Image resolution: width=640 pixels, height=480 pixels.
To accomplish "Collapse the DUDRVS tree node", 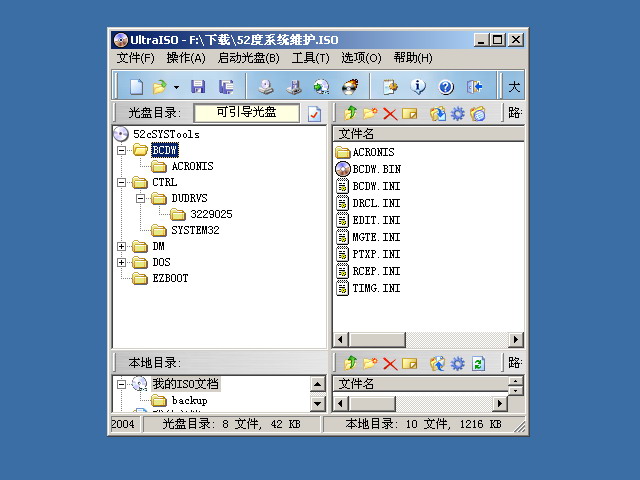I will 140,198.
